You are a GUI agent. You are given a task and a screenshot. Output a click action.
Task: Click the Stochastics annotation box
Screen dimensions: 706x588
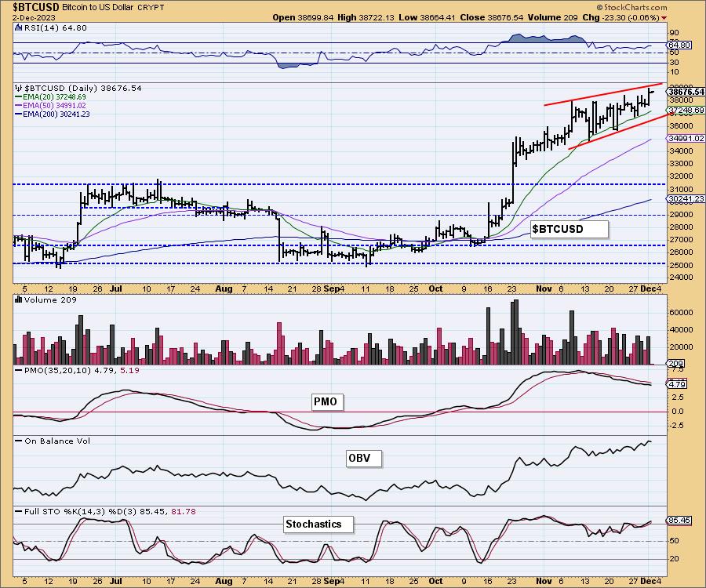tap(318, 524)
